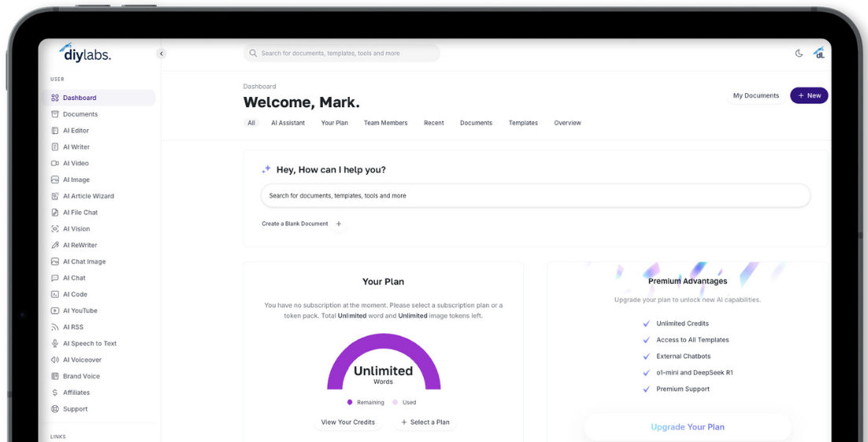Open the AI Writer icon
The image size is (868, 442).
(x=55, y=147)
